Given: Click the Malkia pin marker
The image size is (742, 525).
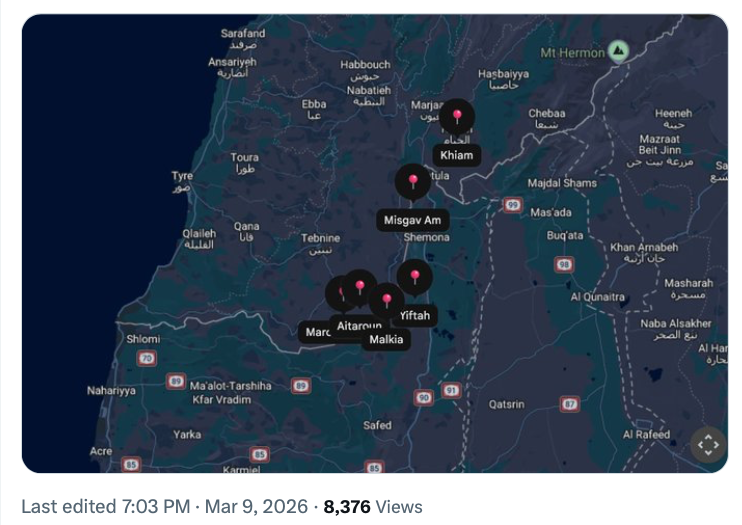Looking at the screenshot, I should click(386, 301).
